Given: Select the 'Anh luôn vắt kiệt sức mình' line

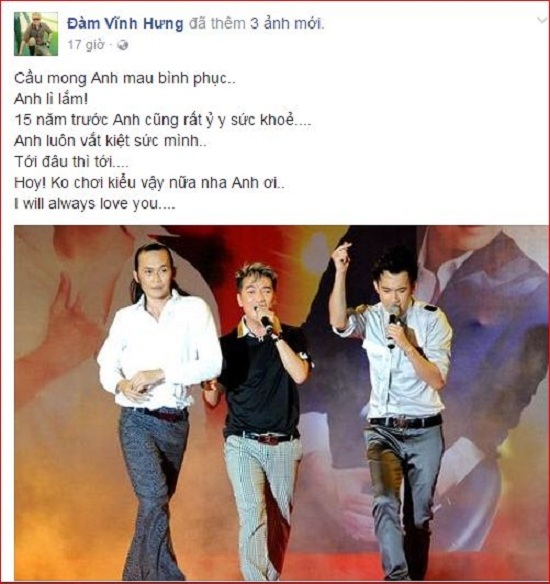Looking at the screenshot, I should coord(110,141).
